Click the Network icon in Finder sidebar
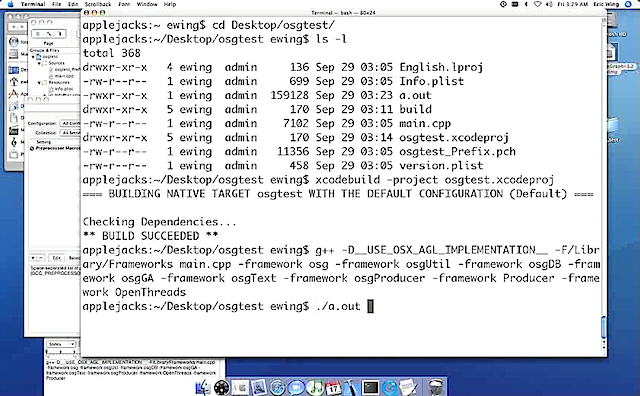Image resolution: width=640 pixels, height=396 pixels. 14,42
